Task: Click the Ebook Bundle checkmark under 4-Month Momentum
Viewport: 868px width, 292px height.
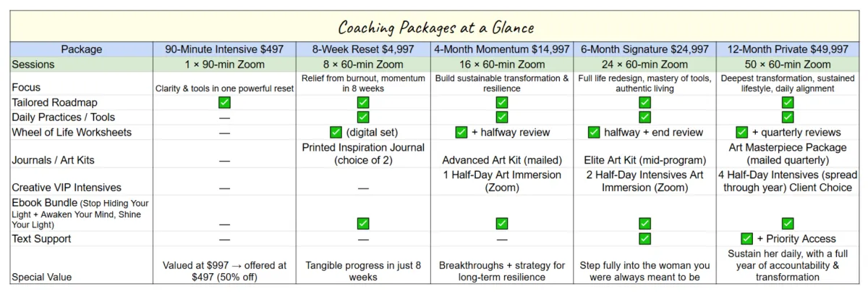Action: (502, 223)
